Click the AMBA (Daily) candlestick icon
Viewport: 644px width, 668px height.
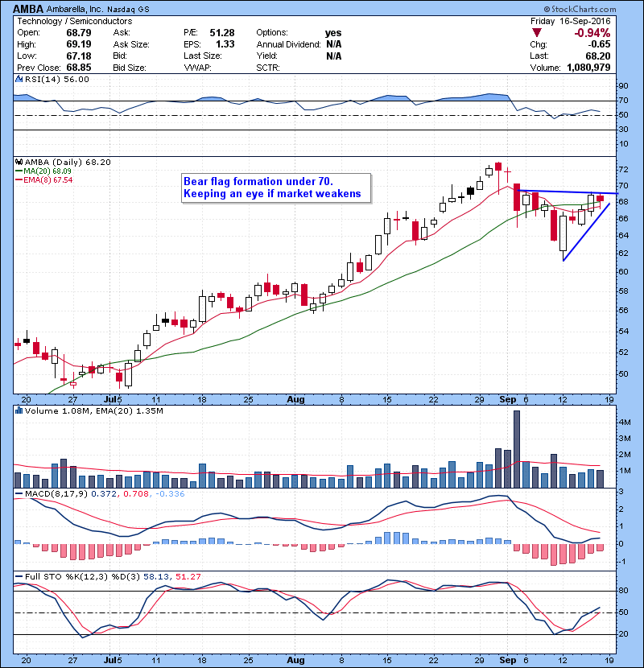pos(19,162)
